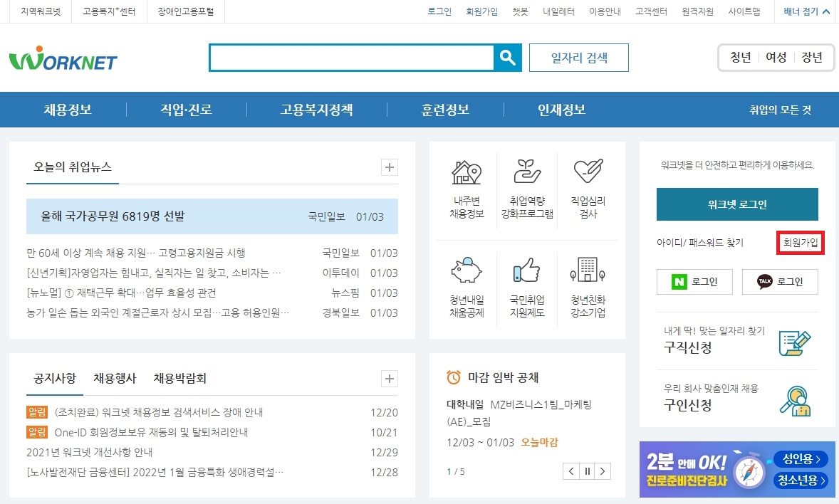Open the 직업·진로 menu
This screenshot has width=839, height=504.
tap(186, 110)
